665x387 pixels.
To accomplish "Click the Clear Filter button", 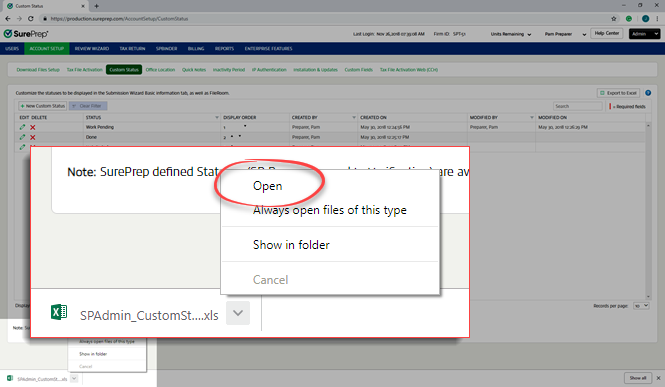I will point(88,106).
